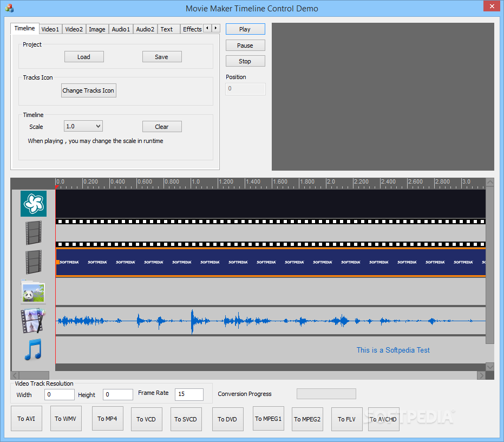504x442 pixels.
Task: Click timeline scroll right arrow
Action: click(481, 375)
